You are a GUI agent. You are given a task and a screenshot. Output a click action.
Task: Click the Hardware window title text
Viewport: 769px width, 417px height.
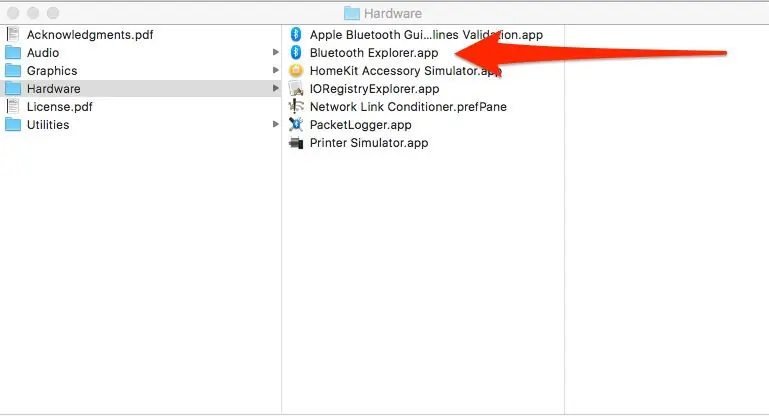pyautogui.click(x=393, y=13)
